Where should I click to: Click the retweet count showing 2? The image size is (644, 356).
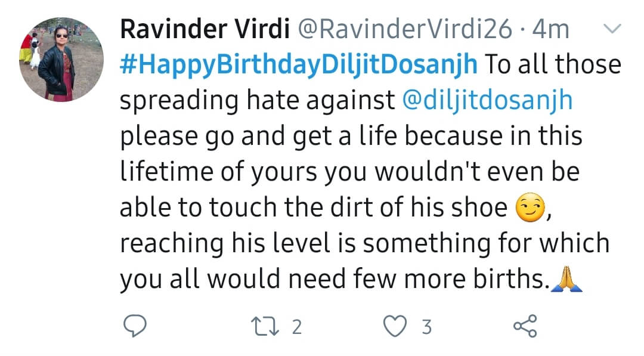tap(297, 327)
